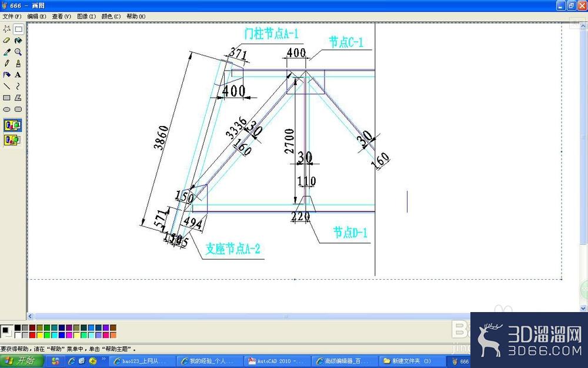Viewport: 588px width, 368px height.
Task: Pick the black color swatch
Action: pyautogui.click(x=18, y=328)
